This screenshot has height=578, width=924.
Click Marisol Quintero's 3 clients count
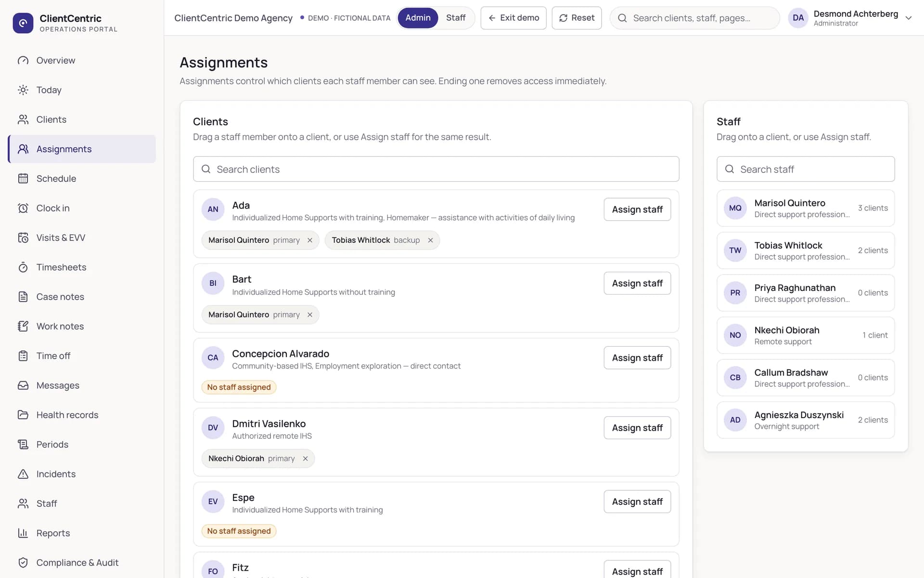(x=873, y=208)
